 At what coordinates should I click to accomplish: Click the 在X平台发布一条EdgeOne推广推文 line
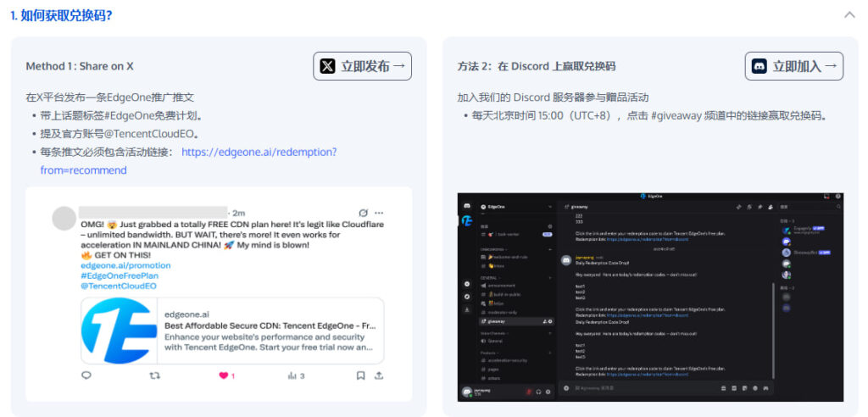[x=110, y=97]
